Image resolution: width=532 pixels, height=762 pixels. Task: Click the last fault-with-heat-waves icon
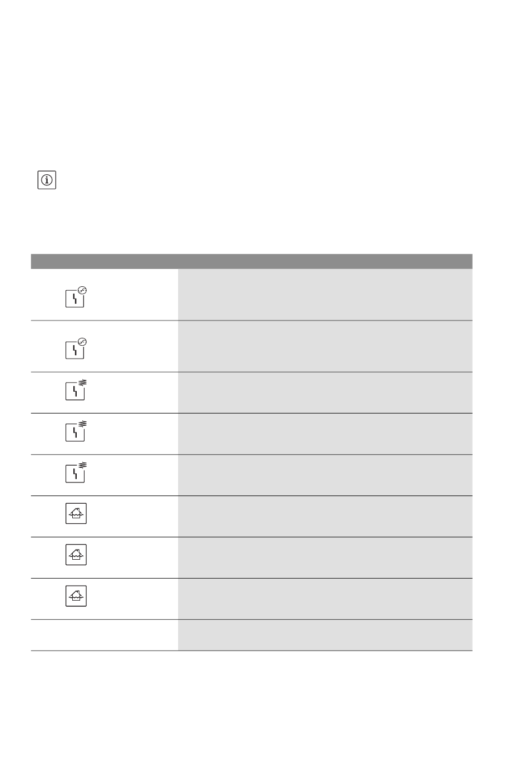(76, 472)
